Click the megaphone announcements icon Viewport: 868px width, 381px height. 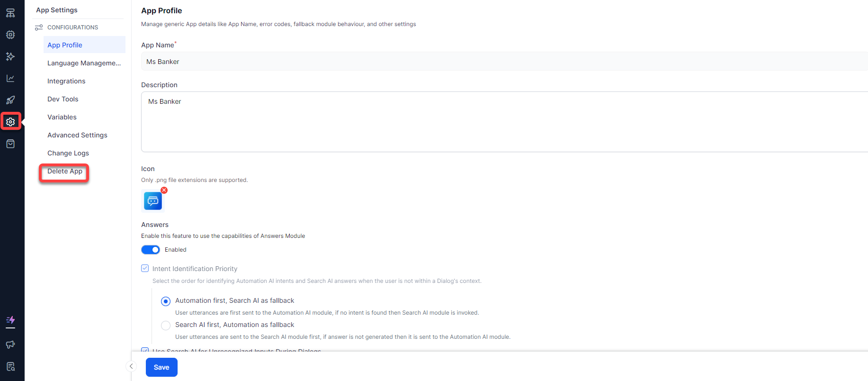click(10, 345)
